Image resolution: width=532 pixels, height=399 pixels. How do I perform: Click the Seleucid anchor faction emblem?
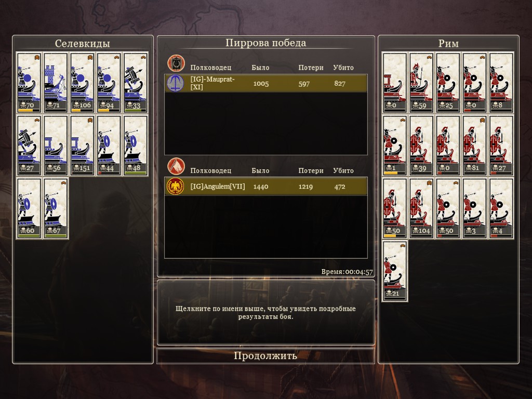[176, 83]
